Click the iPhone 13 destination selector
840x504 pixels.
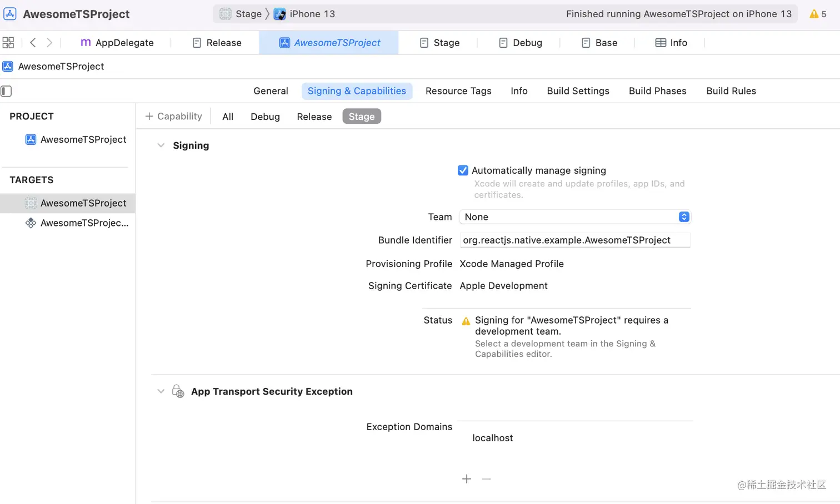(304, 14)
